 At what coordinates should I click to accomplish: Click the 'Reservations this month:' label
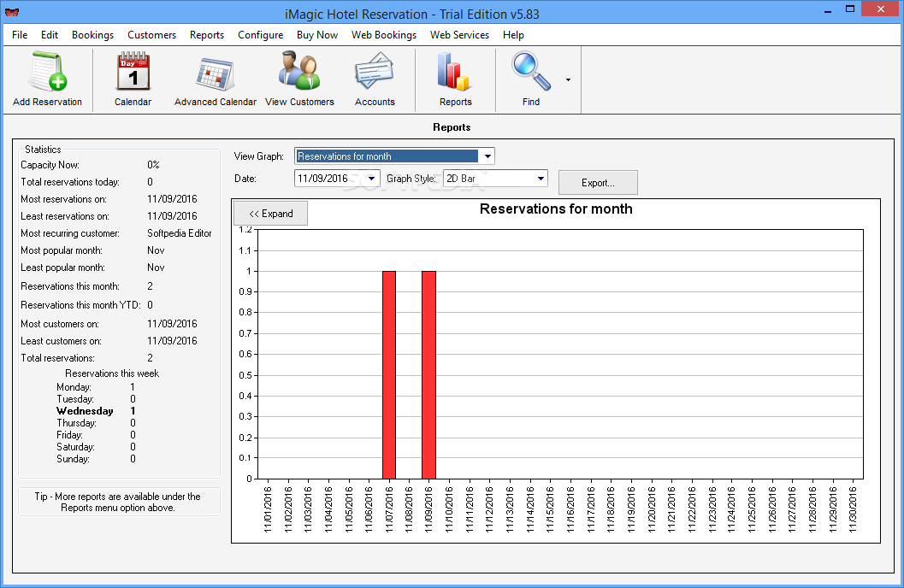70,286
